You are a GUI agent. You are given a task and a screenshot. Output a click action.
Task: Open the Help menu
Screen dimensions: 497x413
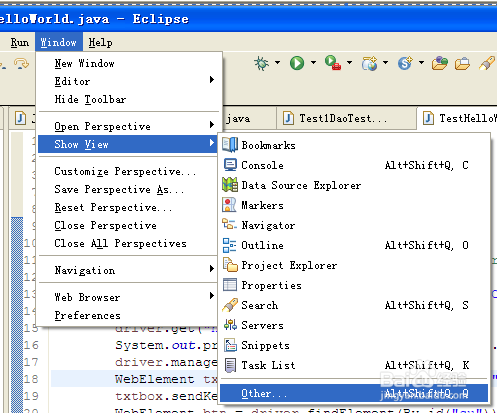[x=100, y=42]
